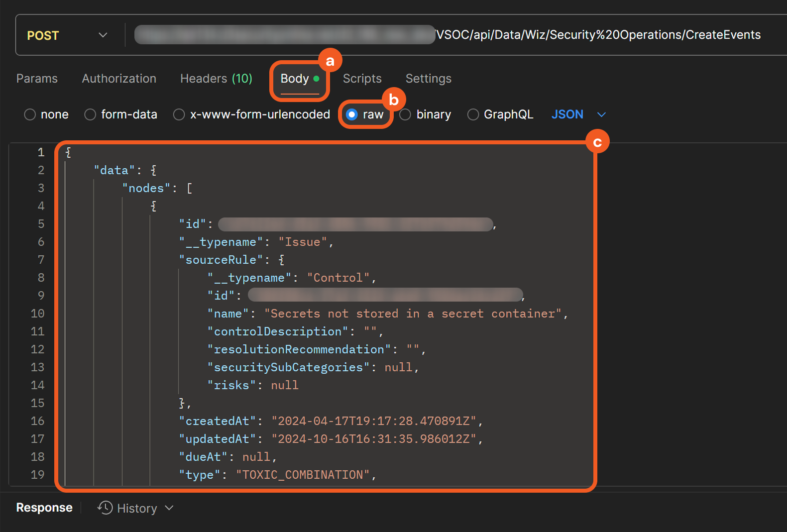Click the JSON language label
Viewport: 787px width, 532px height.
(x=567, y=114)
